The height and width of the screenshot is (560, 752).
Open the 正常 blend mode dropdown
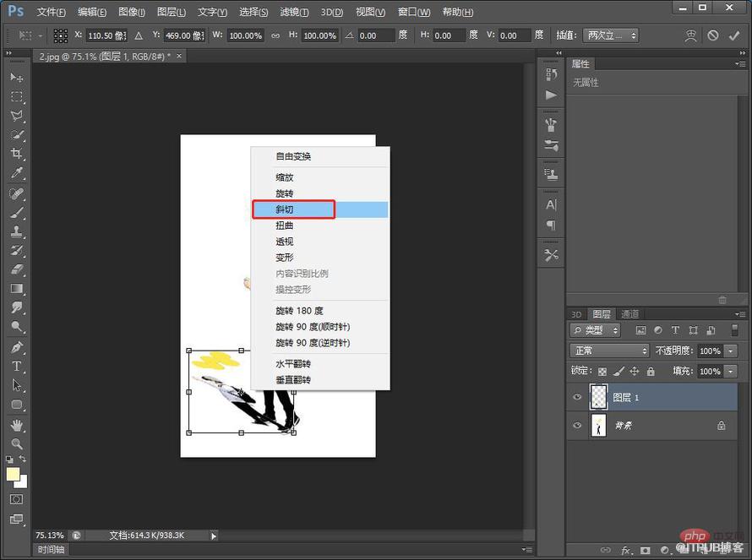[x=609, y=351]
